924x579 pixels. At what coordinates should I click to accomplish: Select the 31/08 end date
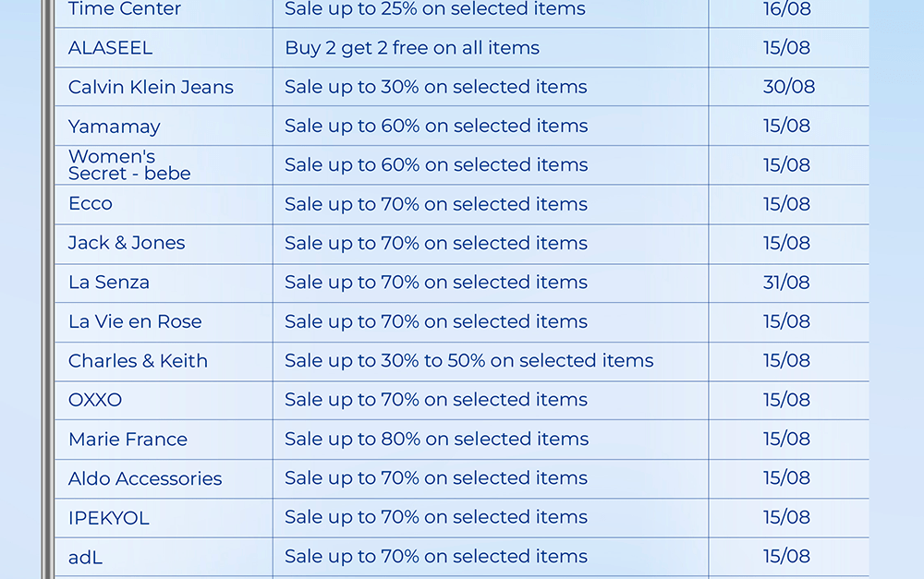pyautogui.click(x=786, y=283)
